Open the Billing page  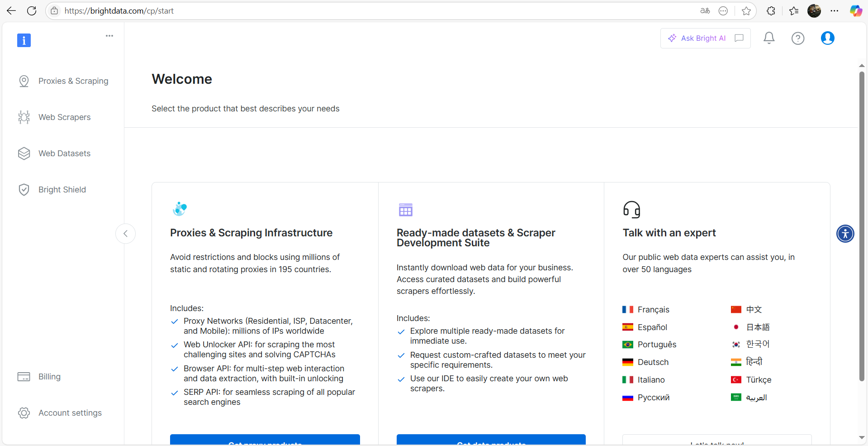(49, 377)
